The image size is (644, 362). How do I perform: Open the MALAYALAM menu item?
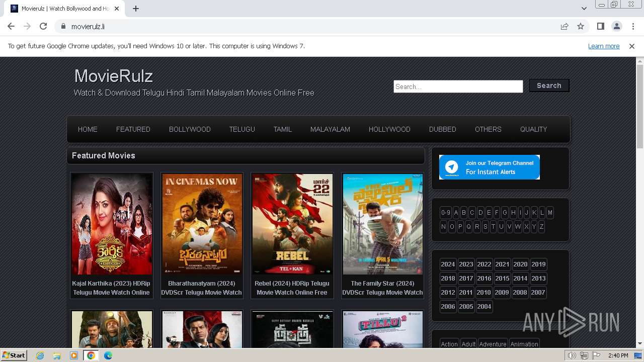[x=330, y=129]
